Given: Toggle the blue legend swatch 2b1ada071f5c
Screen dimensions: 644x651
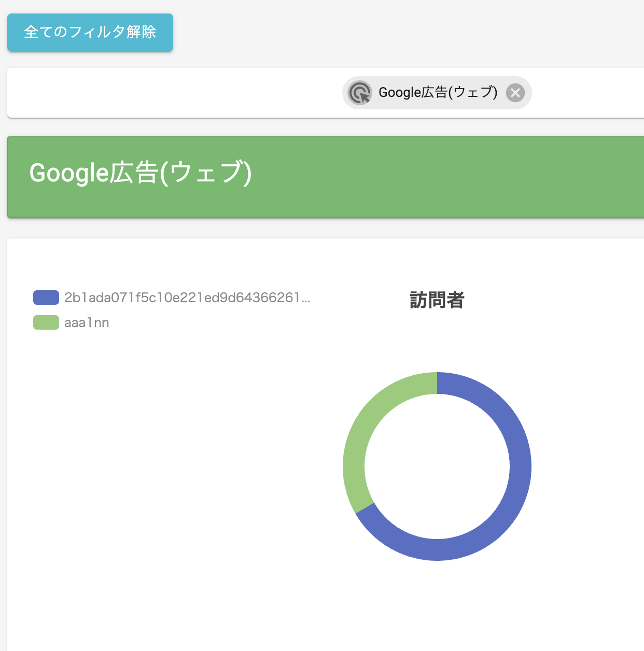Looking at the screenshot, I should pyautogui.click(x=46, y=298).
